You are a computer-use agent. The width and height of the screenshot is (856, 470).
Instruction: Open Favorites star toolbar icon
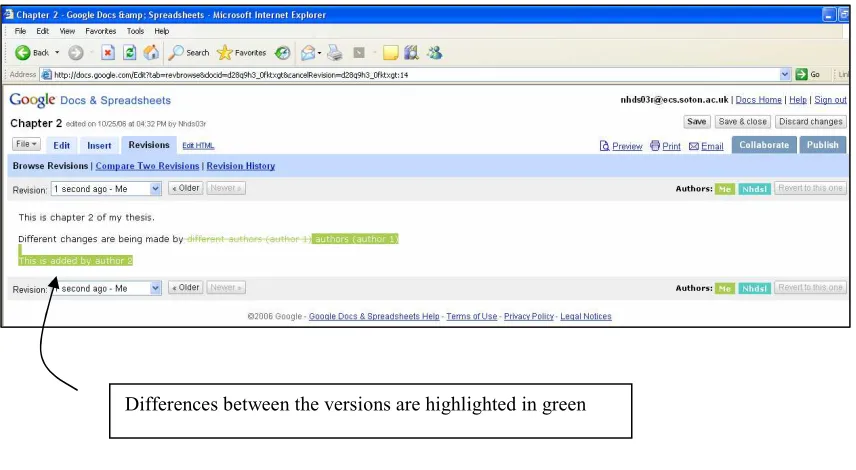(x=224, y=52)
